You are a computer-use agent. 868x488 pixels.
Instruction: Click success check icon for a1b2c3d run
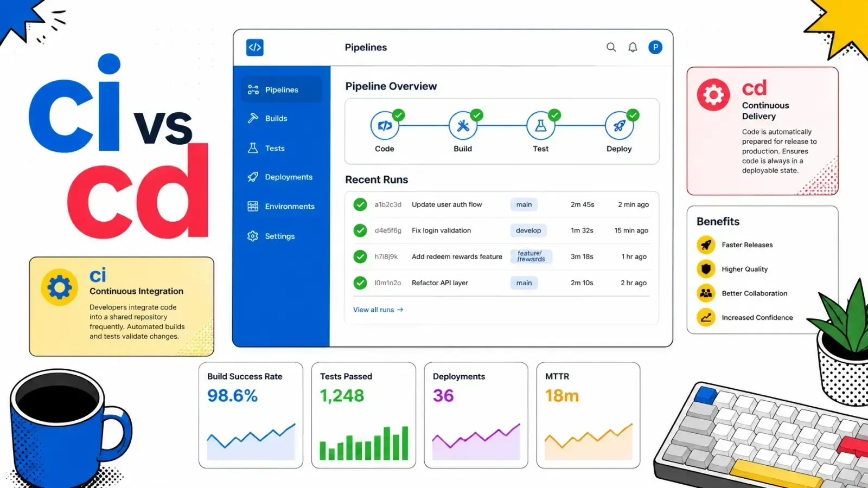(x=360, y=204)
